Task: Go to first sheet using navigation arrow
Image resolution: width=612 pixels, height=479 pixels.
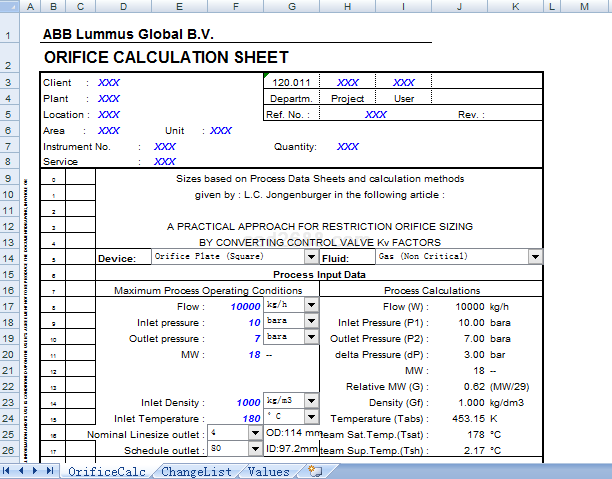Action: pyautogui.click(x=9, y=471)
